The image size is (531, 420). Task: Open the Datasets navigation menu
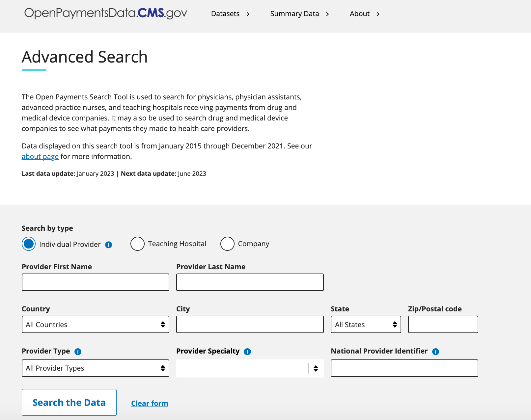[x=230, y=14]
